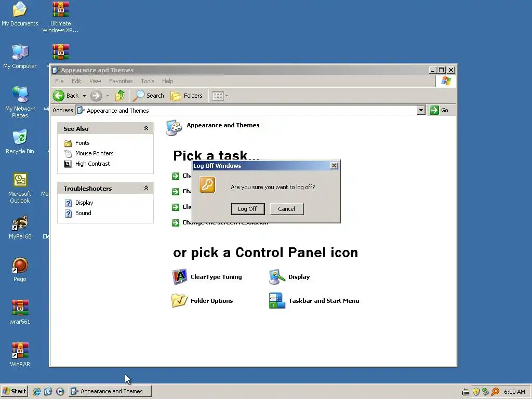Select the wrar561 desktop icon

[20, 312]
